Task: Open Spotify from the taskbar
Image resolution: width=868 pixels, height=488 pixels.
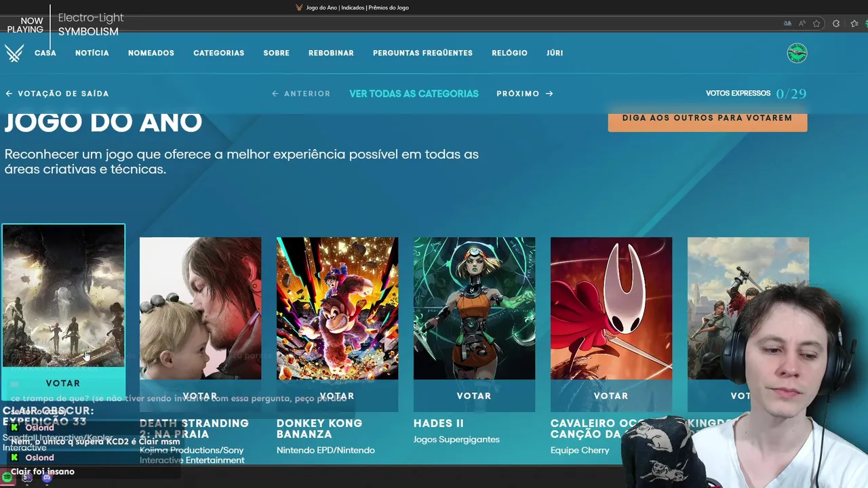Action: [x=7, y=478]
